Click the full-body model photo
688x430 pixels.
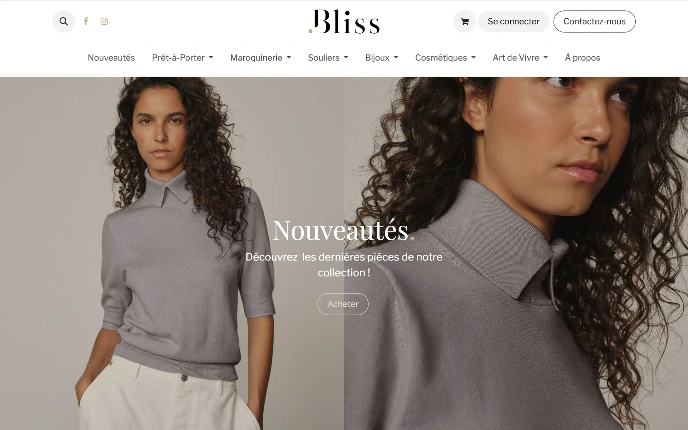click(x=172, y=254)
